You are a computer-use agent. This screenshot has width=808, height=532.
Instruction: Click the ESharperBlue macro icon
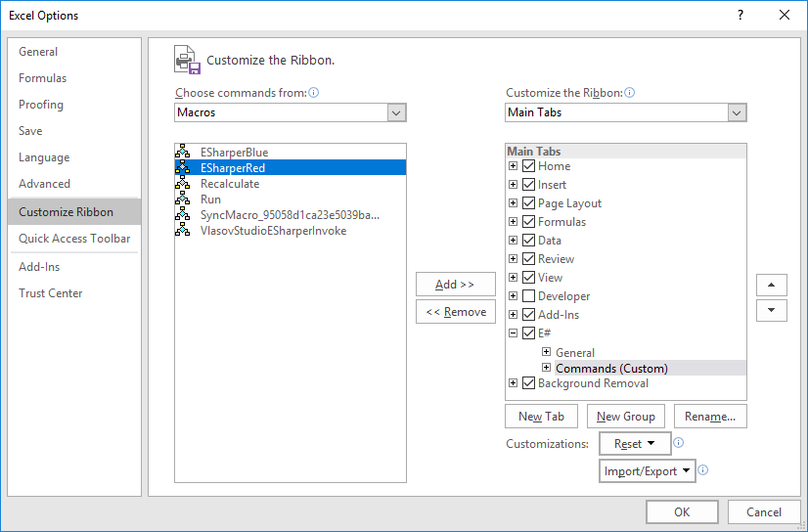coord(182,153)
